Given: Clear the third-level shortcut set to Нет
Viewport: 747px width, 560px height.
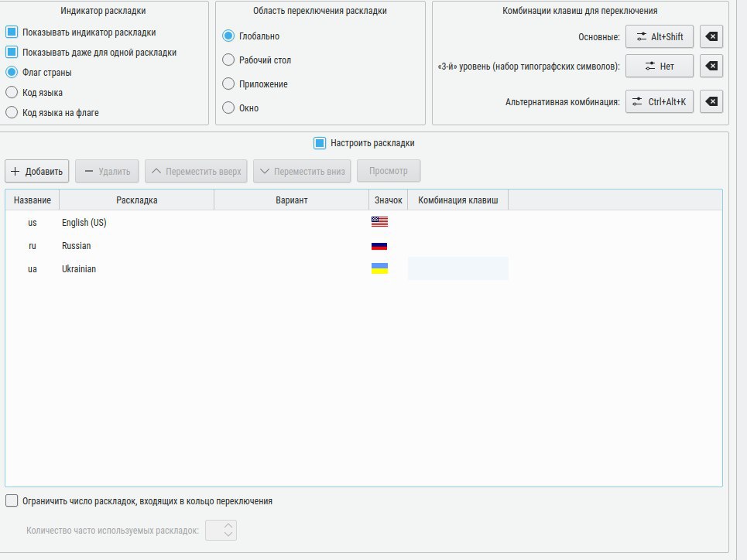Looking at the screenshot, I should pos(711,66).
